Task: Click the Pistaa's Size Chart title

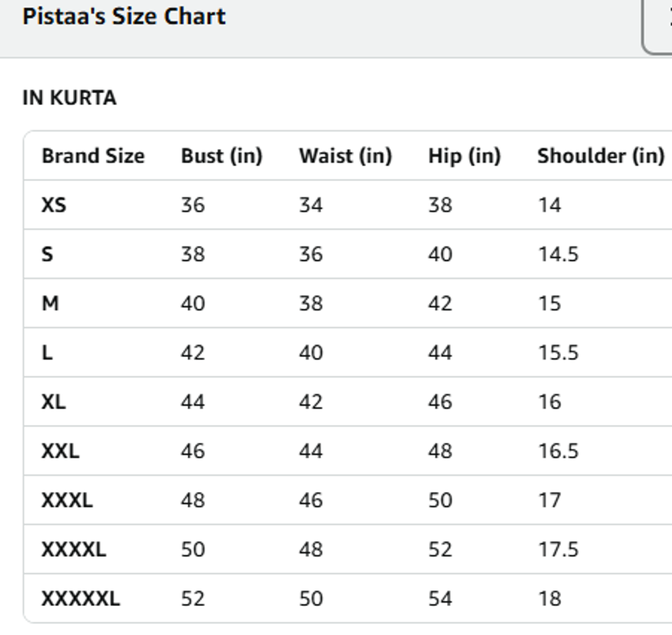Action: (123, 16)
